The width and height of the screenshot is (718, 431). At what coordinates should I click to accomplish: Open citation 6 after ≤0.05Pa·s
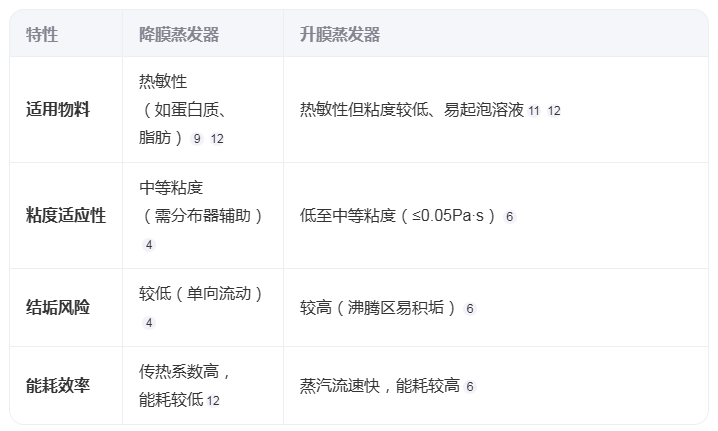(x=510, y=217)
